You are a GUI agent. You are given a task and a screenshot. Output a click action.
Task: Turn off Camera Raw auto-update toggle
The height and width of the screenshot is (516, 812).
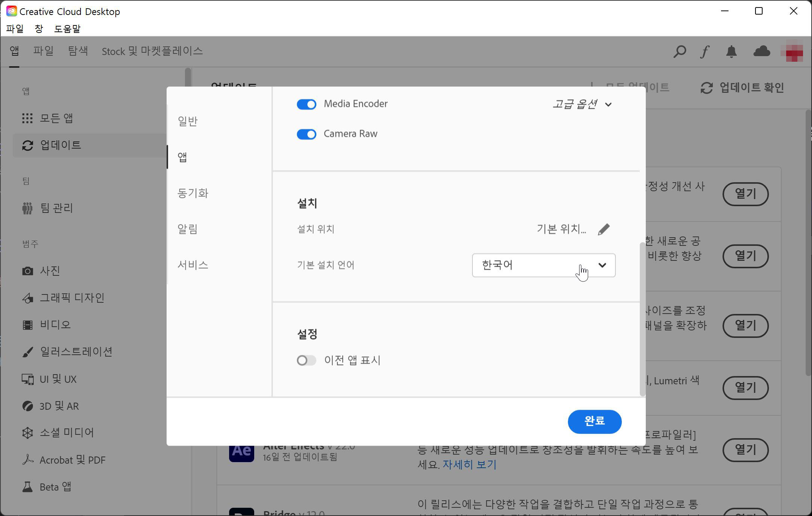coord(306,134)
